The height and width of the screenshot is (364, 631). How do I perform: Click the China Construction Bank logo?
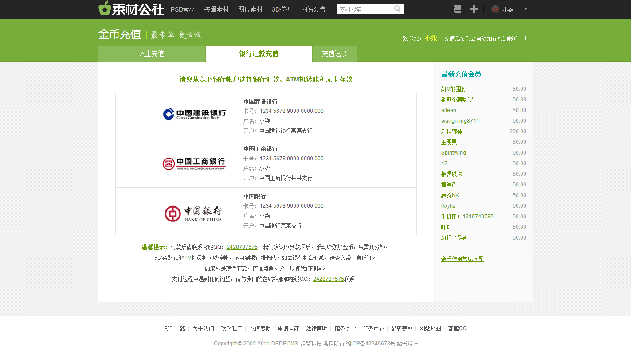194,115
